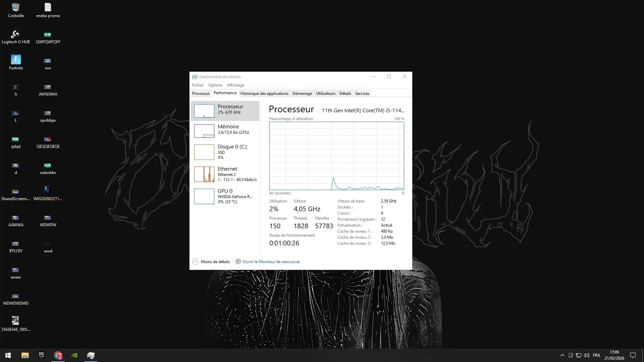This screenshot has height=362, width=644.
Task: Open the NVIDIA app in taskbar
Action: 74,355
